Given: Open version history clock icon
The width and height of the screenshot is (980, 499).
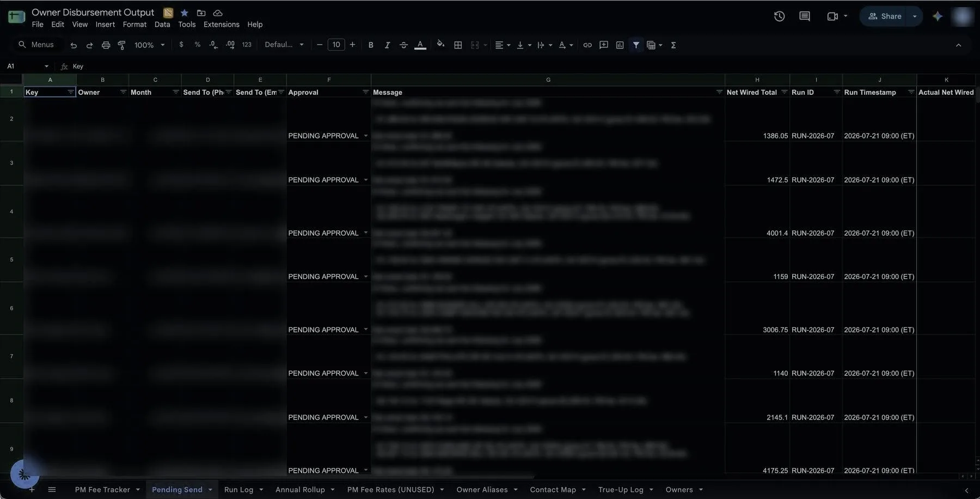Looking at the screenshot, I should [x=779, y=16].
